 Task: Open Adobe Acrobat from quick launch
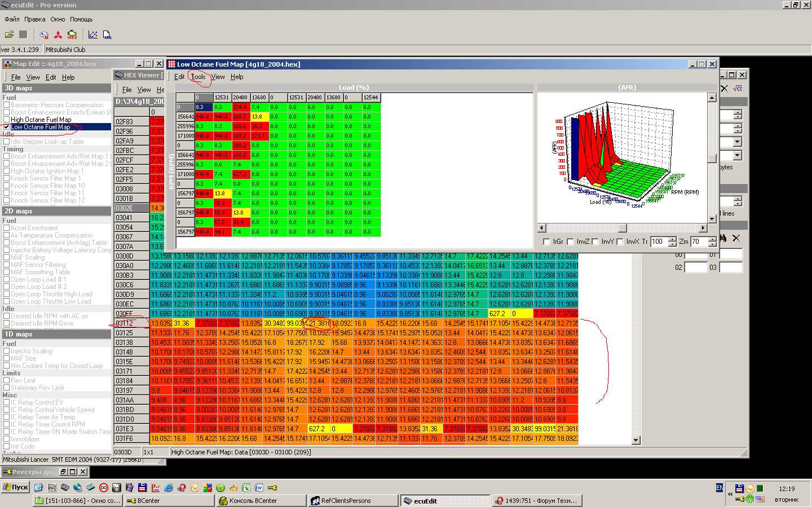(x=155, y=487)
